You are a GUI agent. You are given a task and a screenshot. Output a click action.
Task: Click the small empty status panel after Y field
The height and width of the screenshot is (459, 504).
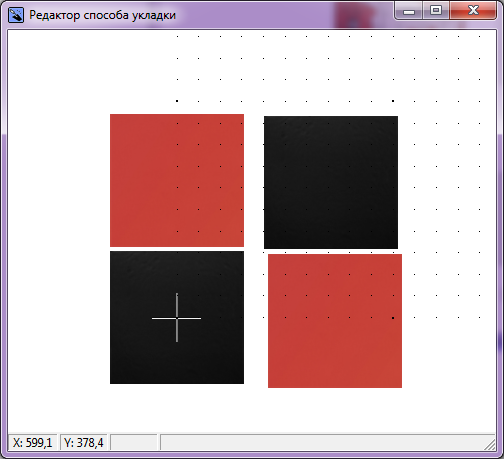pos(133,442)
